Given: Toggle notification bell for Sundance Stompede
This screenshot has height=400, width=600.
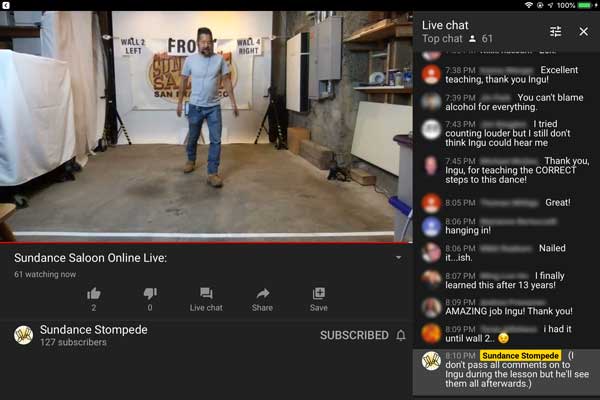Looking at the screenshot, I should pyautogui.click(x=401, y=335).
